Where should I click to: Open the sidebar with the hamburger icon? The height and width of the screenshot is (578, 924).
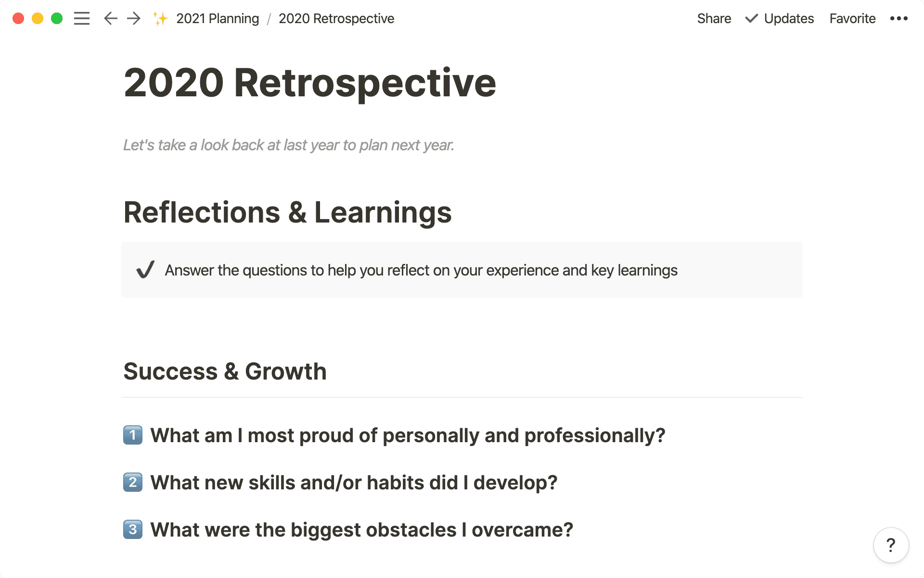(82, 18)
